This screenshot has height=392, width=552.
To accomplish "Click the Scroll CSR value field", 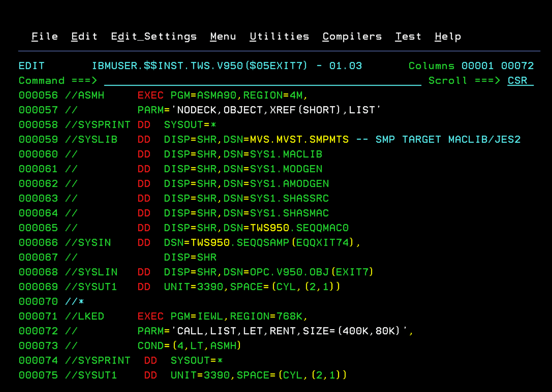I will point(520,81).
